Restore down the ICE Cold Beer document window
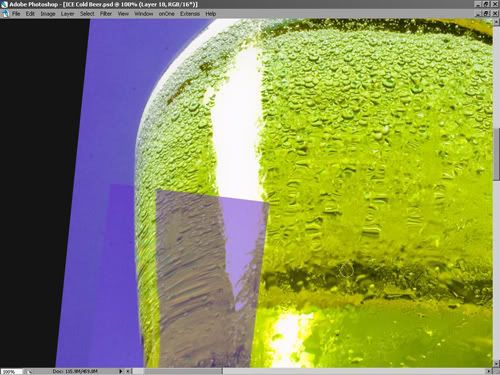This screenshot has width=500, height=375. tap(486, 13)
